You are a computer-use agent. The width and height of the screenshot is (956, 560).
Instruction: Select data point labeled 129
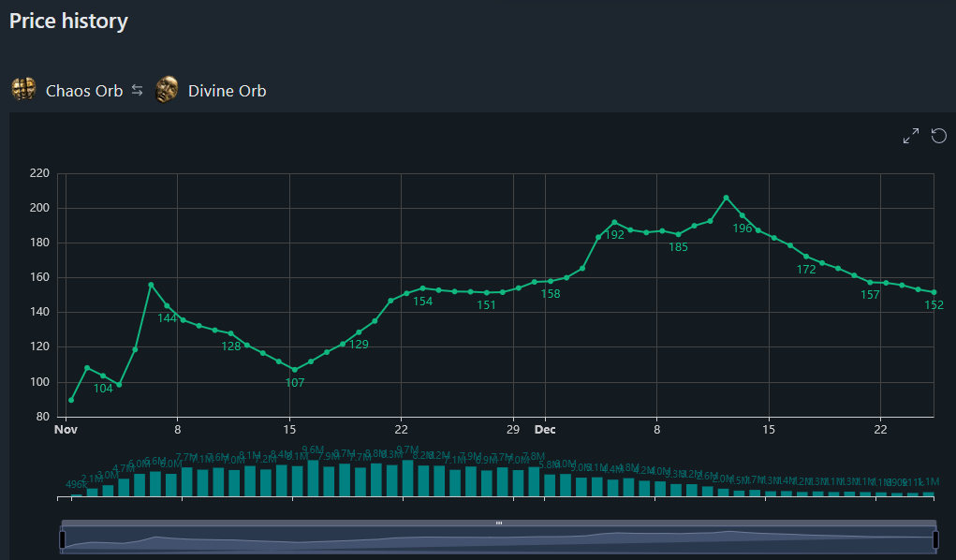[x=359, y=332]
